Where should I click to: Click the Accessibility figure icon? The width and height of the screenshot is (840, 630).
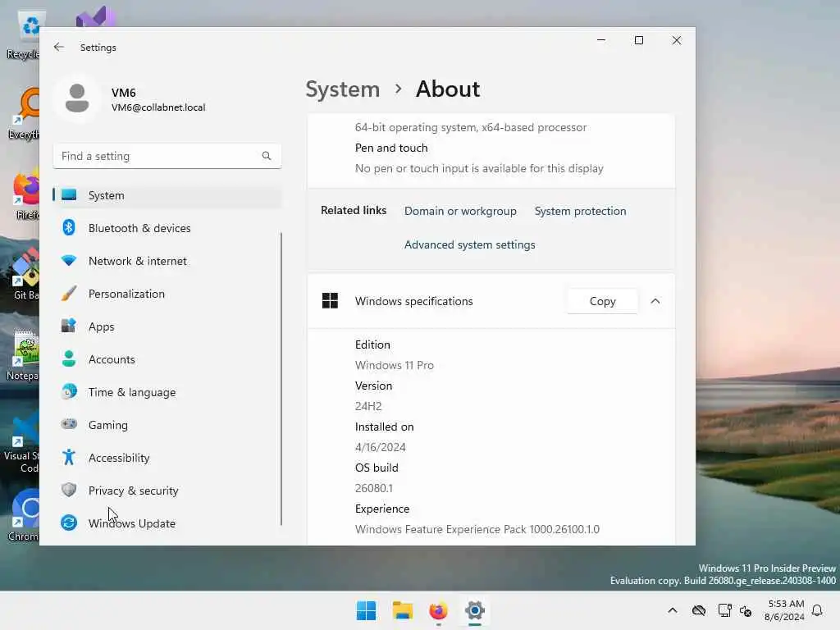point(69,458)
